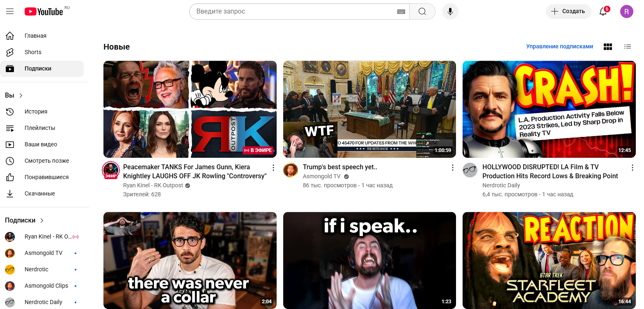
Task: Click channel name Asmongold TV under video
Action: tap(322, 176)
